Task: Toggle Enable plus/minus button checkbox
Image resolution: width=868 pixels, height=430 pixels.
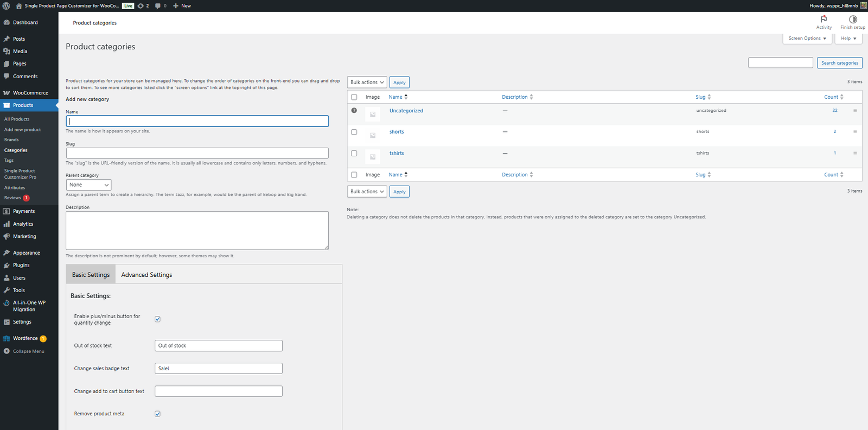Action: (x=158, y=319)
